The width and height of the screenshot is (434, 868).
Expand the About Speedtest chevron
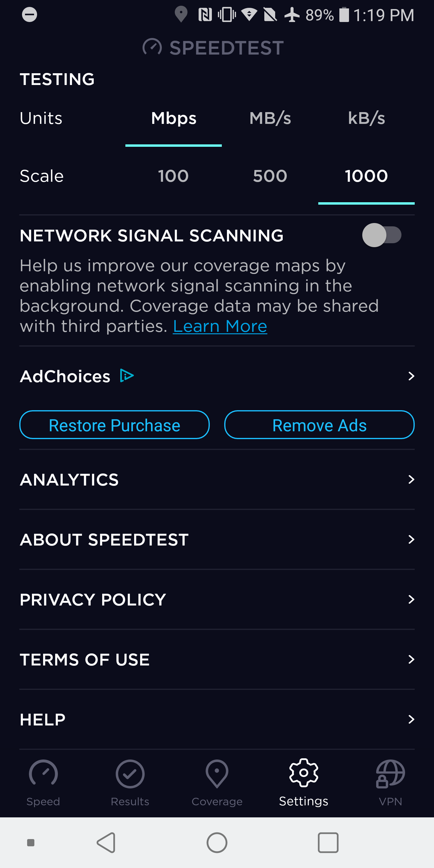click(411, 539)
